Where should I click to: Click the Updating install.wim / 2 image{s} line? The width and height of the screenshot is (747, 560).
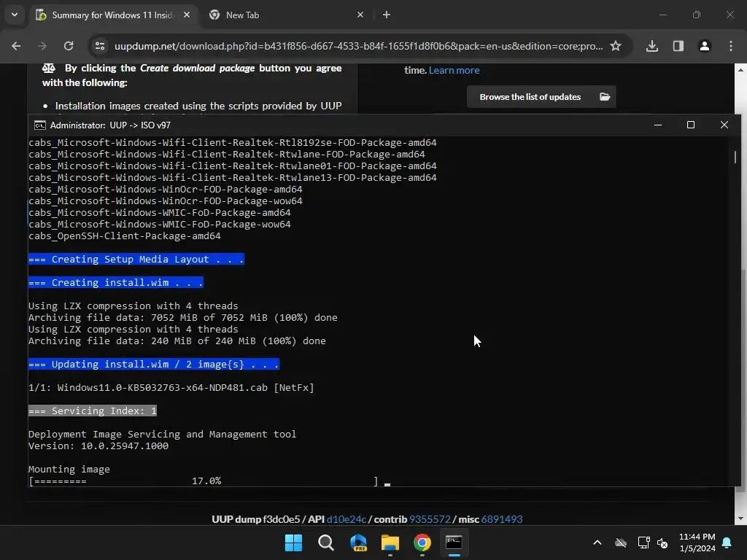153,365
